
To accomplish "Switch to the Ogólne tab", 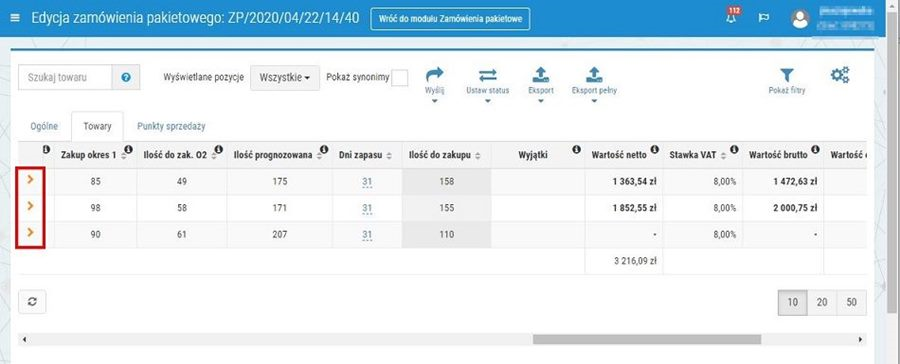I will (44, 126).
